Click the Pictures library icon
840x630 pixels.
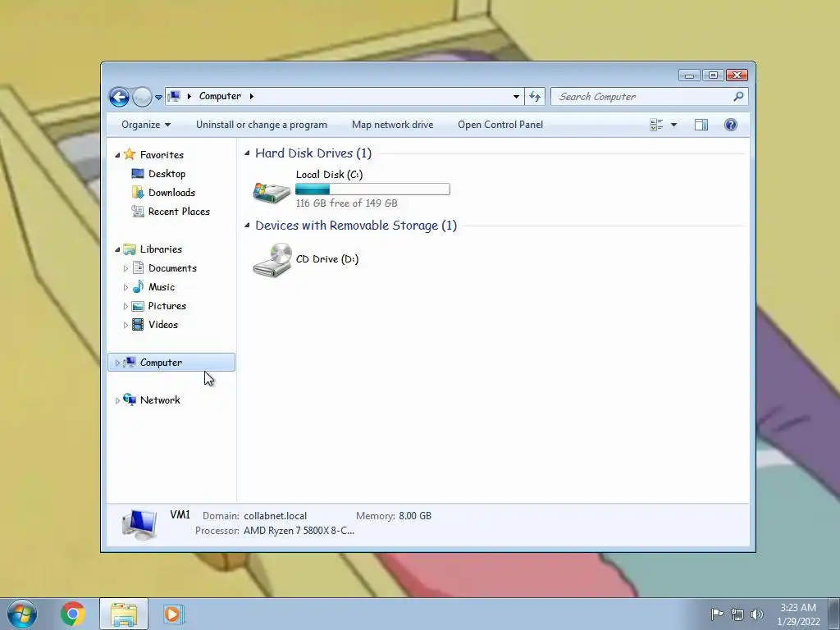[138, 306]
